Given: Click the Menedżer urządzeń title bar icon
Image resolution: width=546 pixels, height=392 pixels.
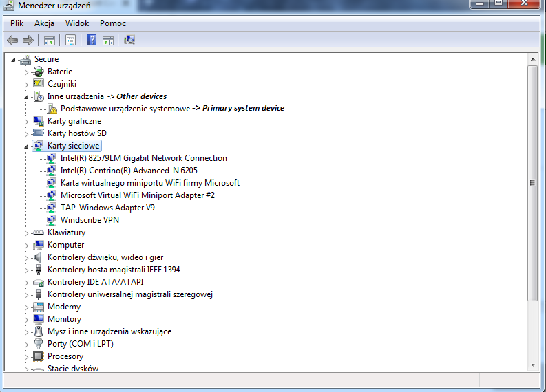Looking at the screenshot, I should point(9,6).
